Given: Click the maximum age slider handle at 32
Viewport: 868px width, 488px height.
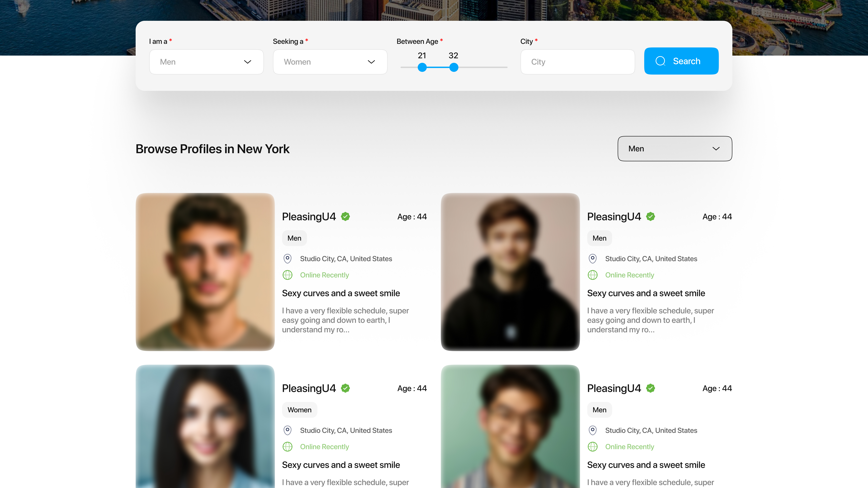Looking at the screenshot, I should [x=454, y=67].
